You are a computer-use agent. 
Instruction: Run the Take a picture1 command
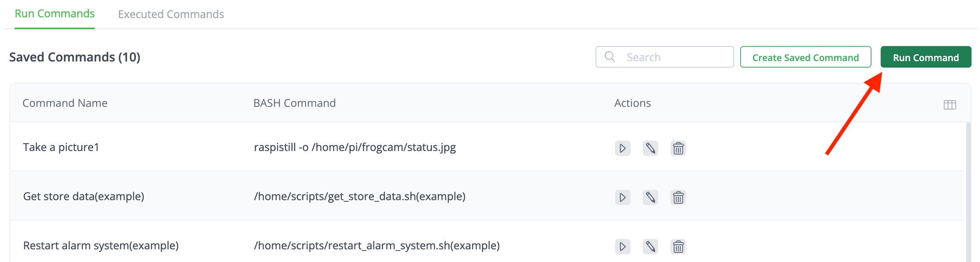(622, 148)
